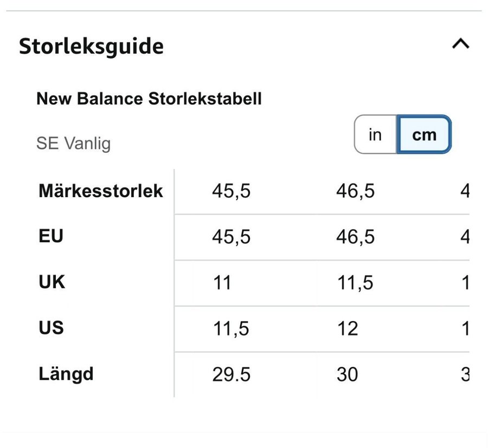Click UK size 11 cell
The image size is (488, 448).
click(222, 283)
